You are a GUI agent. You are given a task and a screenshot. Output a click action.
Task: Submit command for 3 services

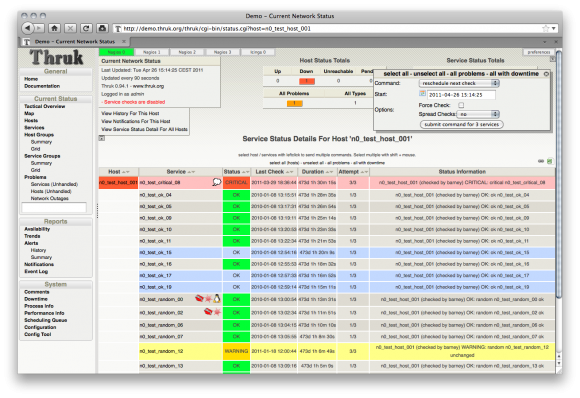coord(462,124)
